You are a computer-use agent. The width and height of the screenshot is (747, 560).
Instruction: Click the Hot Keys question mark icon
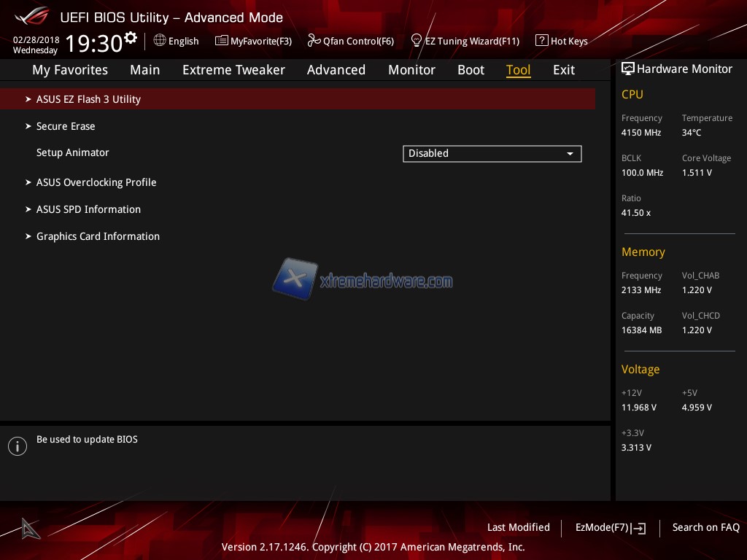pos(541,41)
